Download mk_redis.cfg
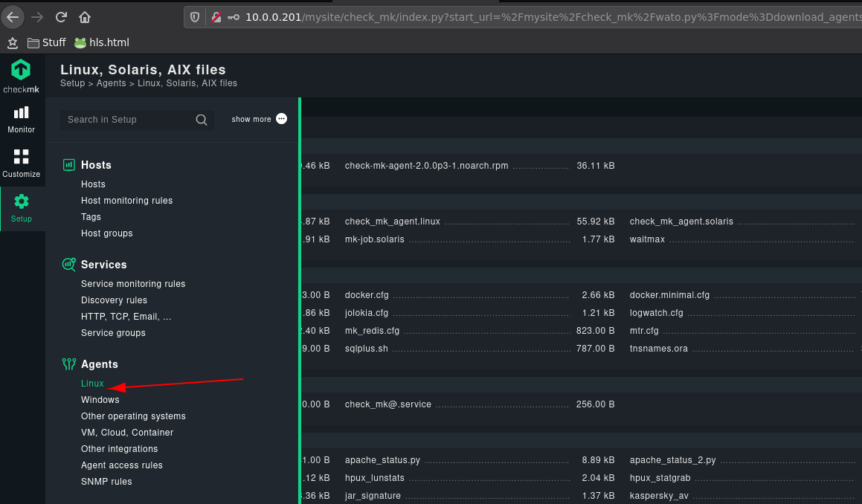The image size is (862, 504). tap(372, 331)
